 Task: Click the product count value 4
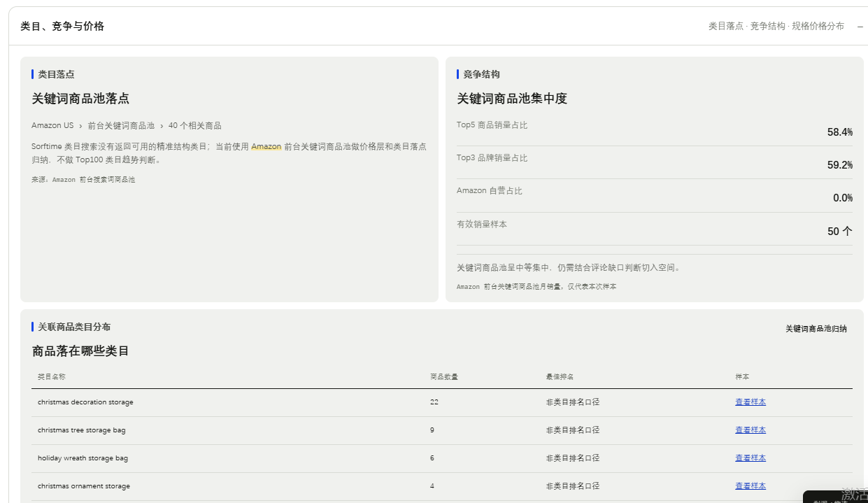[432, 486]
